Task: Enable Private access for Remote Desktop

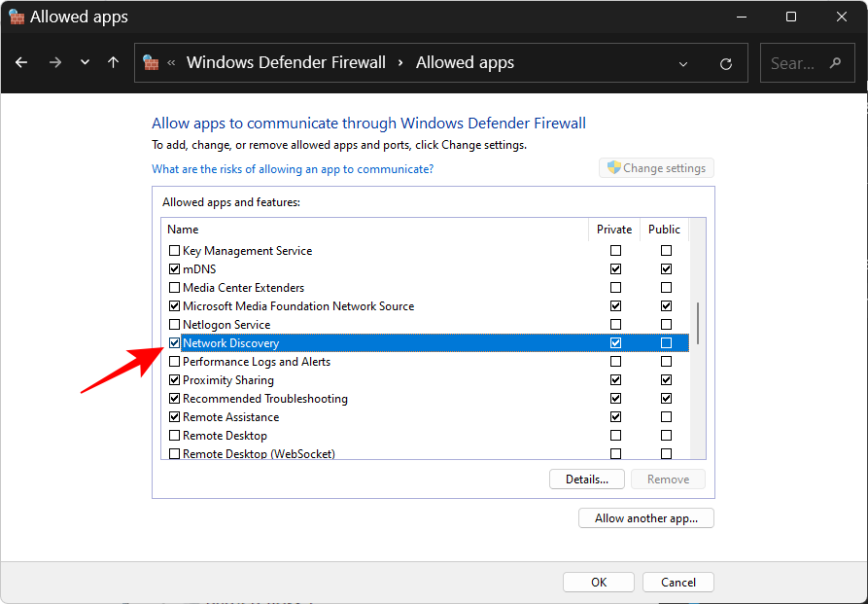Action: click(615, 435)
